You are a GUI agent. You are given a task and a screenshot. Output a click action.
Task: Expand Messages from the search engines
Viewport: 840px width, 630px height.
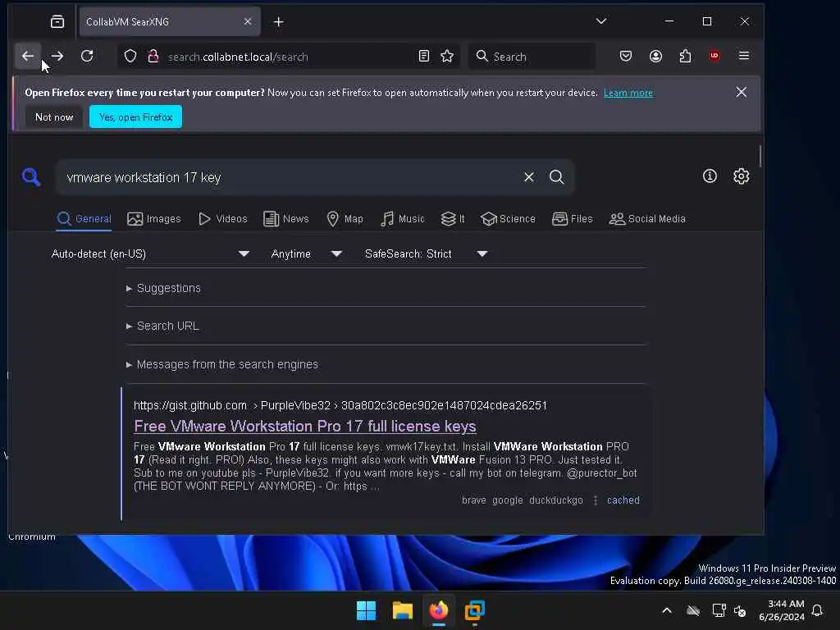tap(221, 364)
